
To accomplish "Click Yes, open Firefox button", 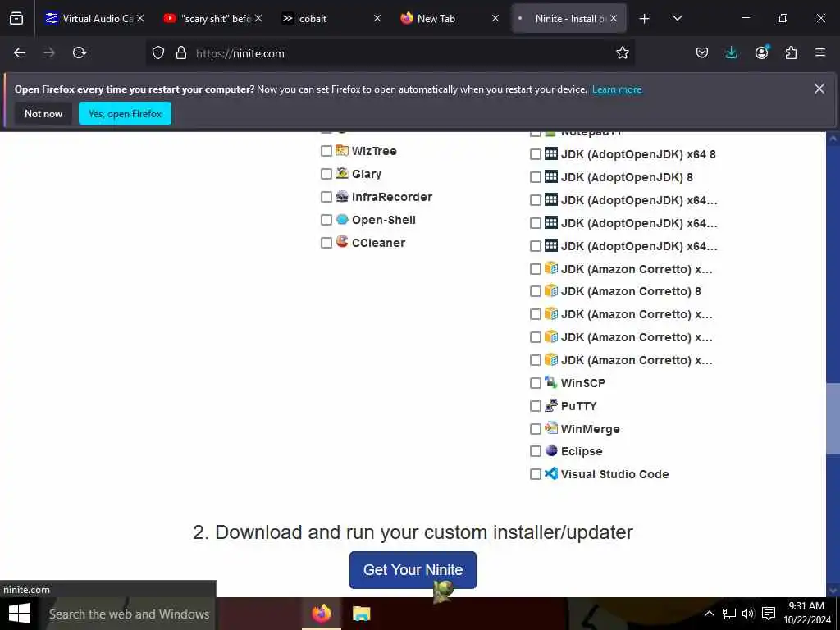I will tap(125, 113).
